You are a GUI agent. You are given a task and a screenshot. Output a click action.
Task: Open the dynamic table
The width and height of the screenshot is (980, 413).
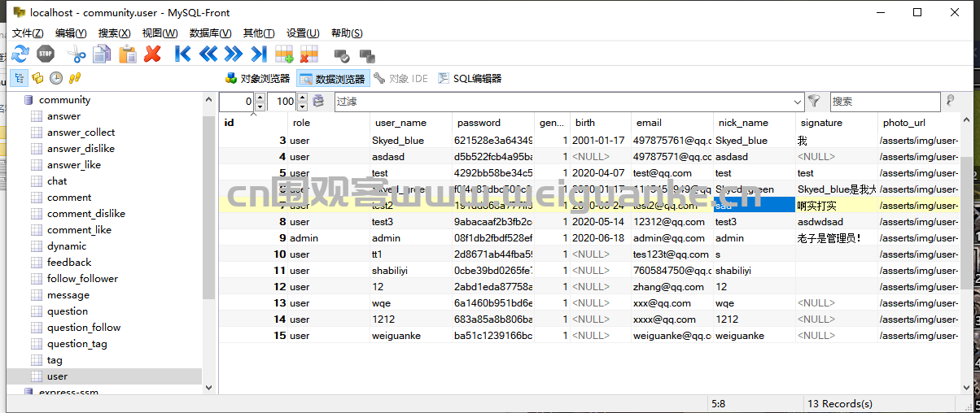(x=66, y=246)
